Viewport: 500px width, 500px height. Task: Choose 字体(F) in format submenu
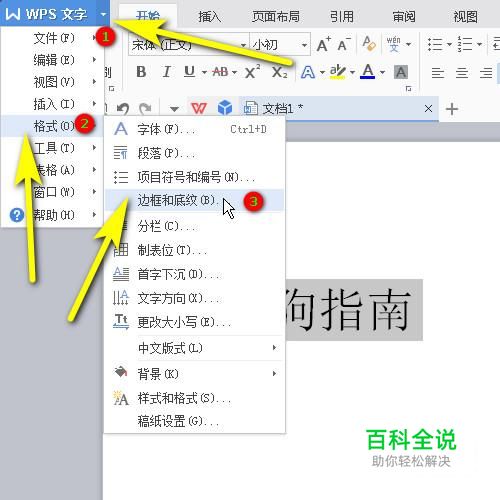pos(195,129)
